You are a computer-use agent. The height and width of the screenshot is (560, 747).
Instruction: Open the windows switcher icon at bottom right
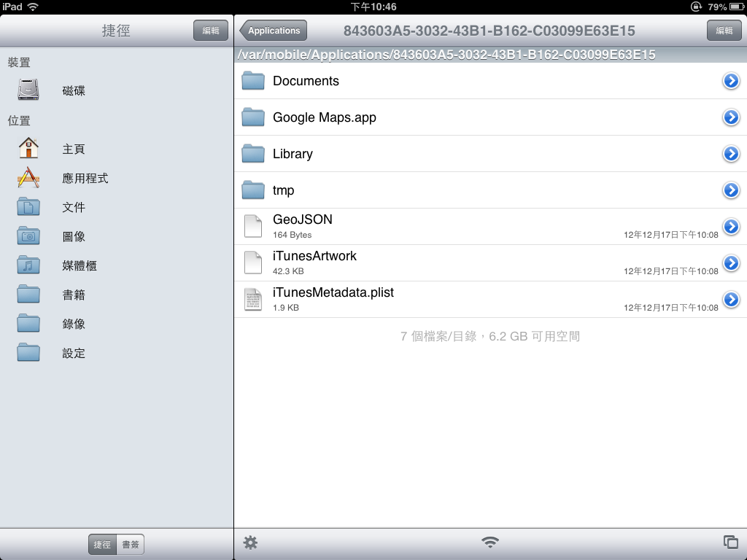(x=730, y=542)
